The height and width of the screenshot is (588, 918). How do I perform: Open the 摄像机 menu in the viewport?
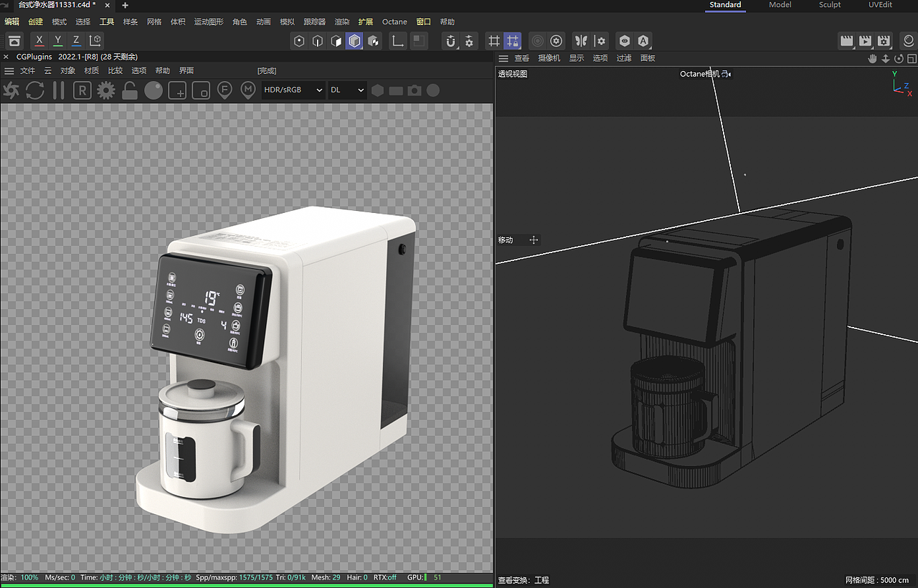click(x=549, y=58)
